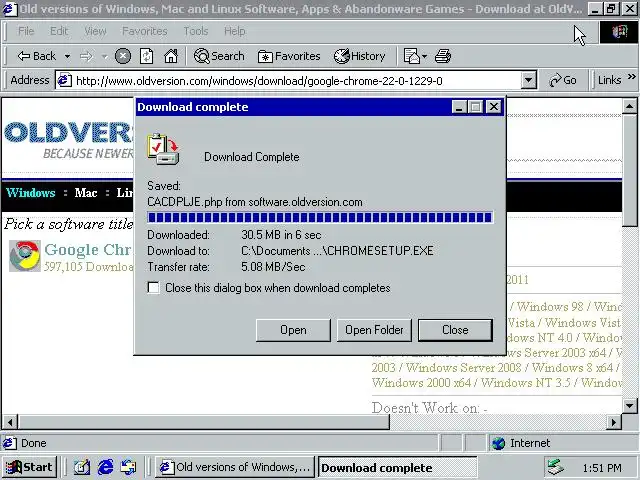Click the C:\Documents ...\CHROMESETUP.EXE path text
640x480 pixels.
point(337,251)
